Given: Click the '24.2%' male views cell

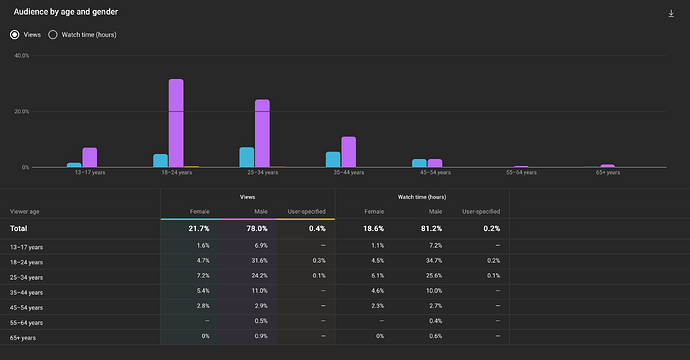Looking at the screenshot, I should [x=259, y=276].
